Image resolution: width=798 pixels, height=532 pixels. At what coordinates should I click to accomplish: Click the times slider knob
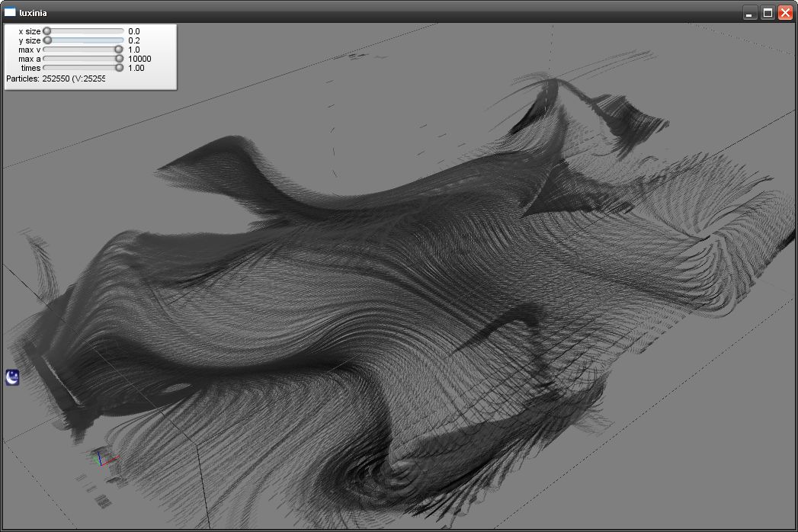pyautogui.click(x=119, y=68)
